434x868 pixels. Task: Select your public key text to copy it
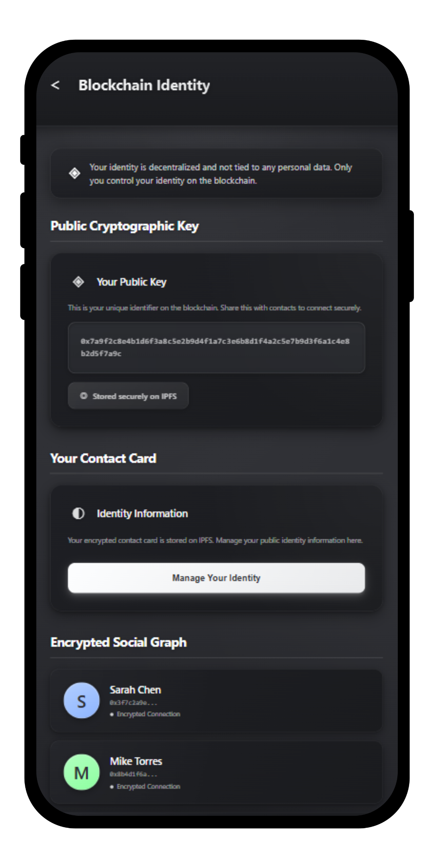coord(216,347)
